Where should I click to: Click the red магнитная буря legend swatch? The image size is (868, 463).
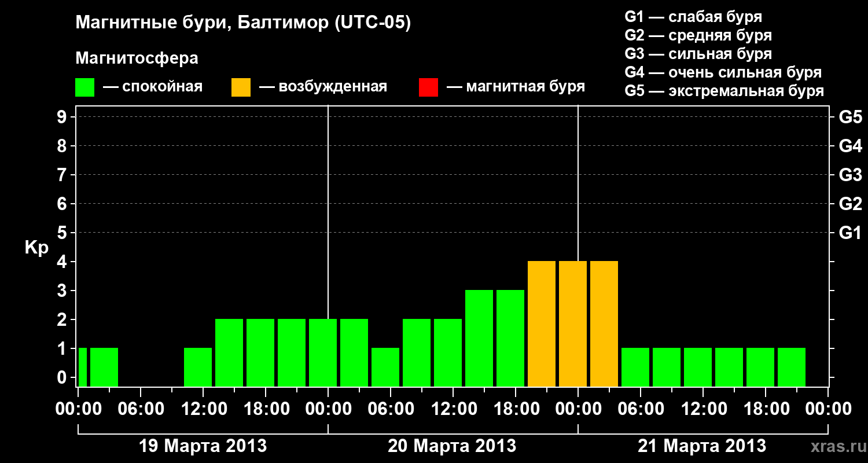pyautogui.click(x=428, y=87)
